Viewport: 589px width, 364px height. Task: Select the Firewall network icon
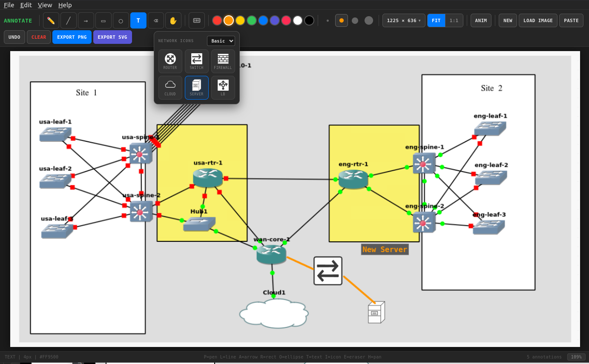click(223, 61)
